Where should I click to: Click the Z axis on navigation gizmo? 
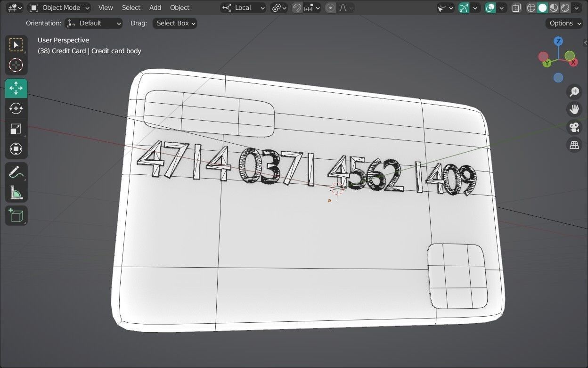point(558,41)
